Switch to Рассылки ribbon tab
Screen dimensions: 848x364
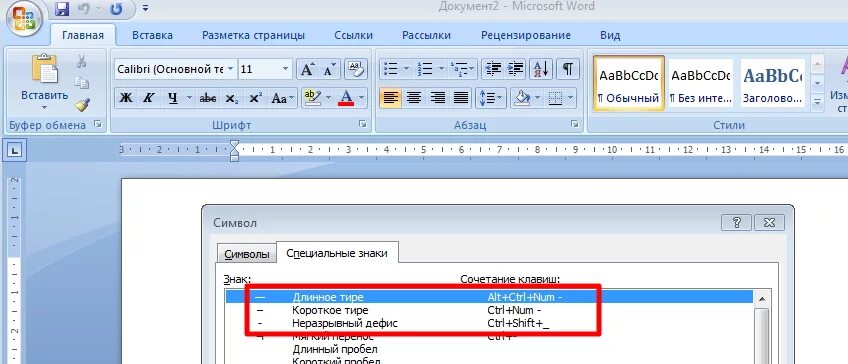point(427,36)
